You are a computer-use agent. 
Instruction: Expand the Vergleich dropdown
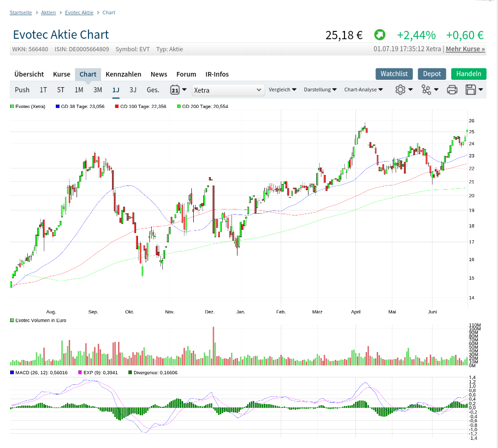tap(282, 90)
